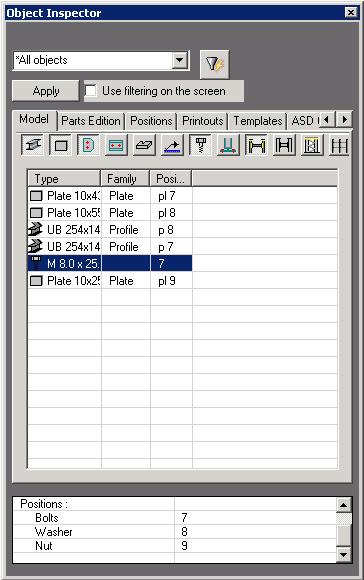Viewport: 364px width, 580px height.
Task: Toggle the plates filter icon
Action: pos(61,145)
